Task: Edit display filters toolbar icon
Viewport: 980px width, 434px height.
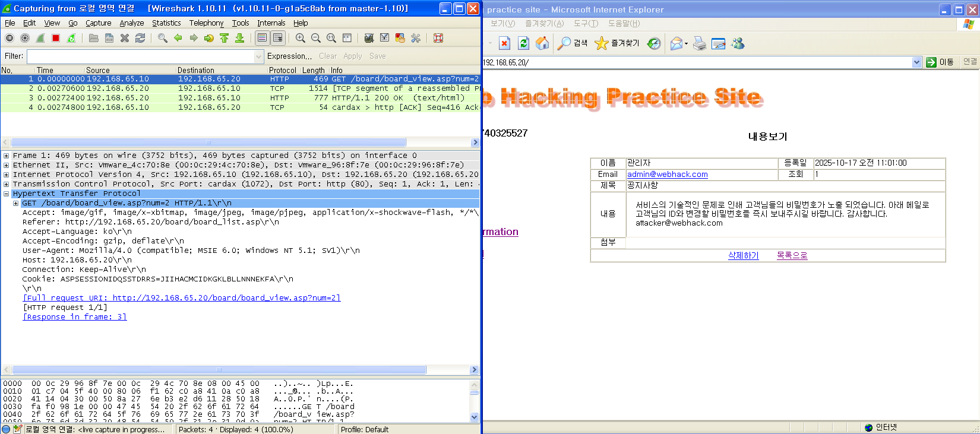Action: (385, 38)
